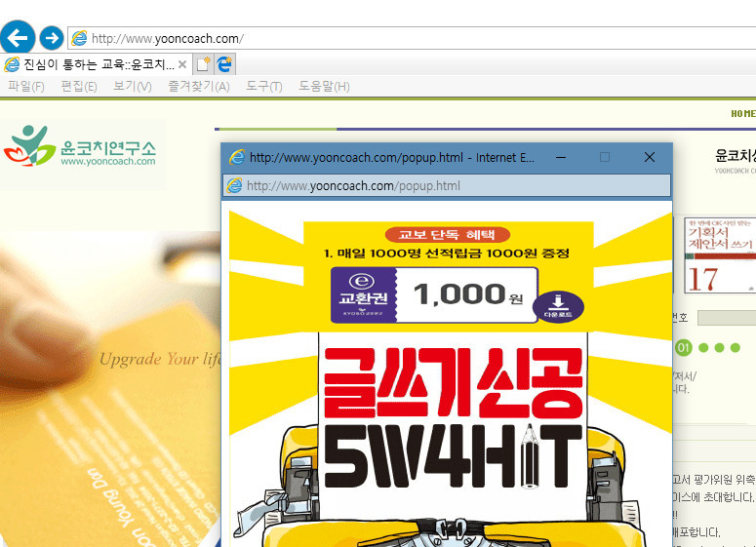Screen dimensions: 756x547
Task: Open the 파일(F) menu
Action: tap(26, 86)
